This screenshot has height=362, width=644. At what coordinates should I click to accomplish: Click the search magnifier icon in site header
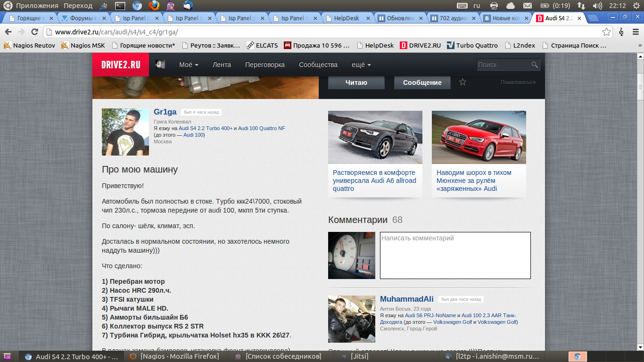535,65
